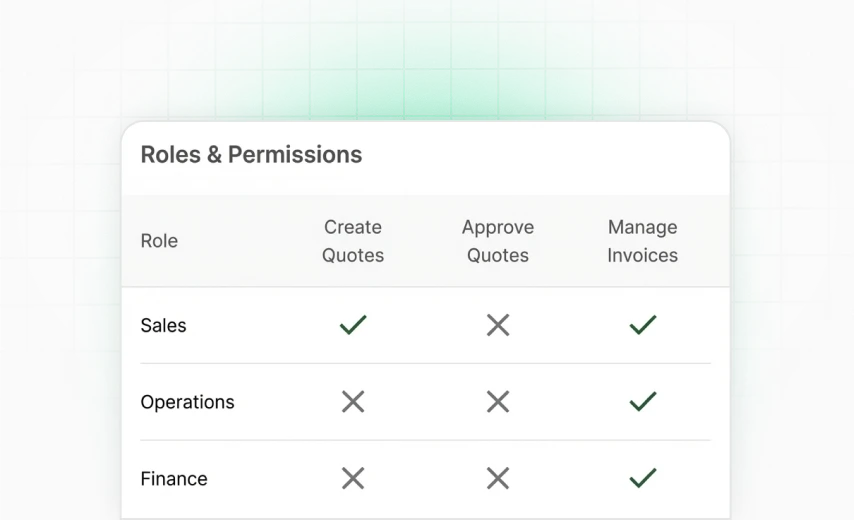Click the Manage Invoices column header
Image resolution: width=854 pixels, height=520 pixels.
pos(643,241)
